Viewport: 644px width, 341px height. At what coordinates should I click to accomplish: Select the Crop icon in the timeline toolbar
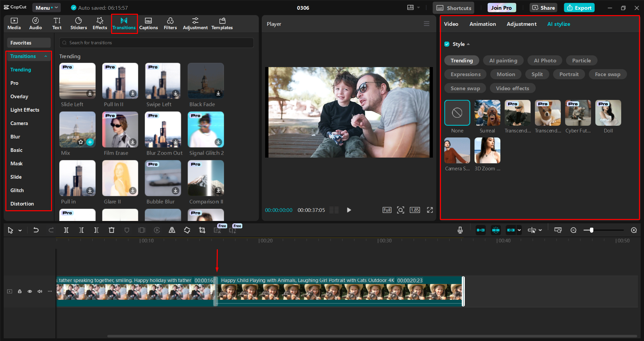click(x=202, y=230)
